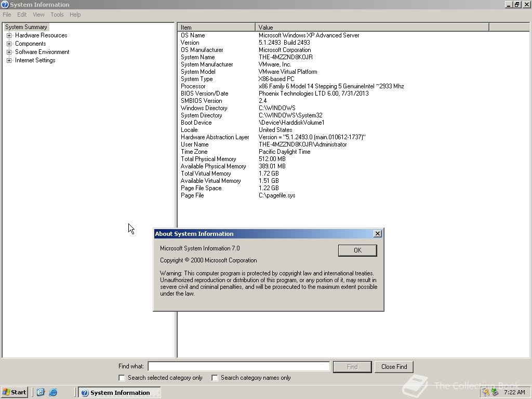Screen dimensions: 532x399
Task: Click Microsoft Windows XP Advanced Server value
Action: pyautogui.click(x=309, y=35)
